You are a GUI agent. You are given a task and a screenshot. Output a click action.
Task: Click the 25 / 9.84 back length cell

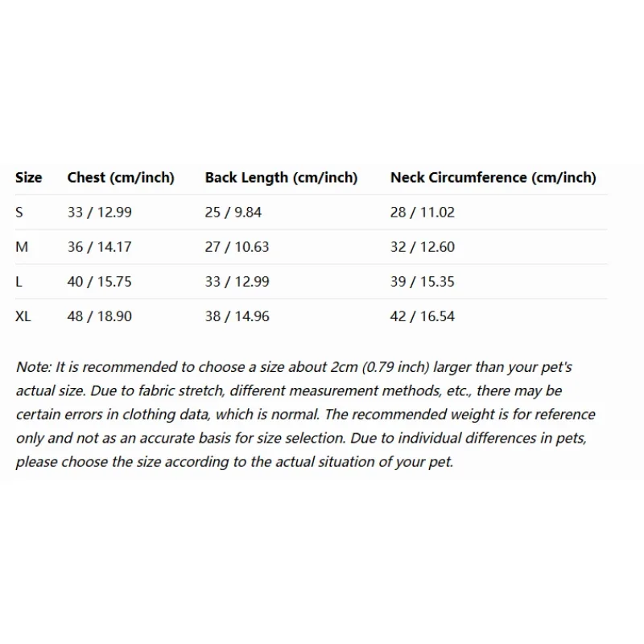click(x=233, y=213)
